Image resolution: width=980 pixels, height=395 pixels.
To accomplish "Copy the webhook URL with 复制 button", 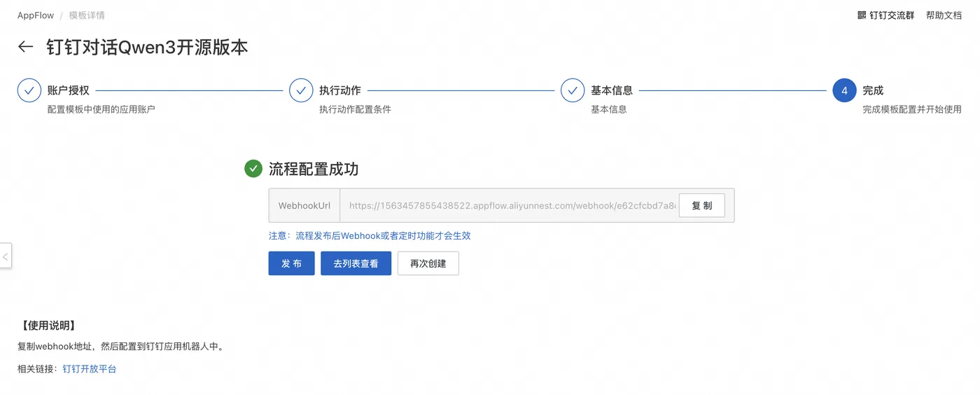I will point(702,205).
